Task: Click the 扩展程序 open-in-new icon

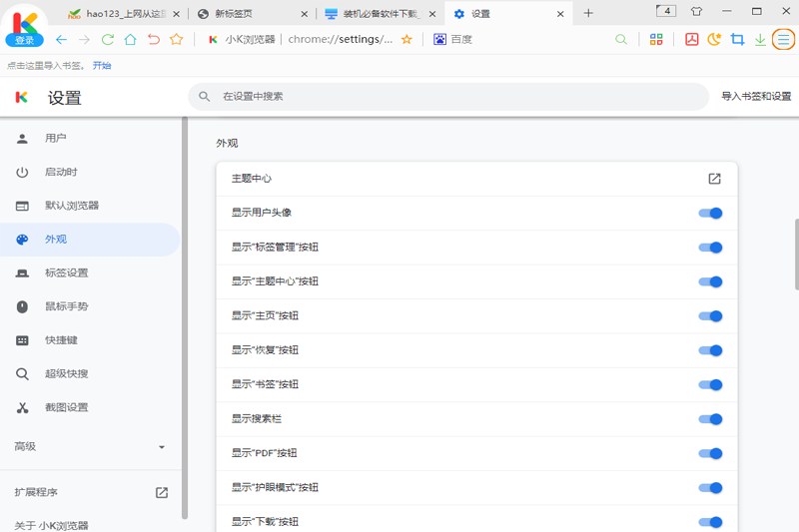Action: pos(162,492)
